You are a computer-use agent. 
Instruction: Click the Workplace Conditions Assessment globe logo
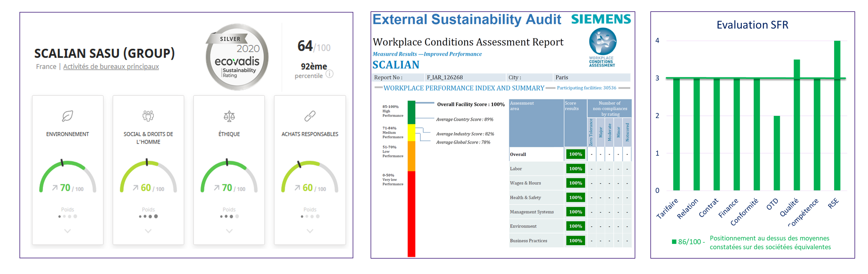pyautogui.click(x=602, y=41)
